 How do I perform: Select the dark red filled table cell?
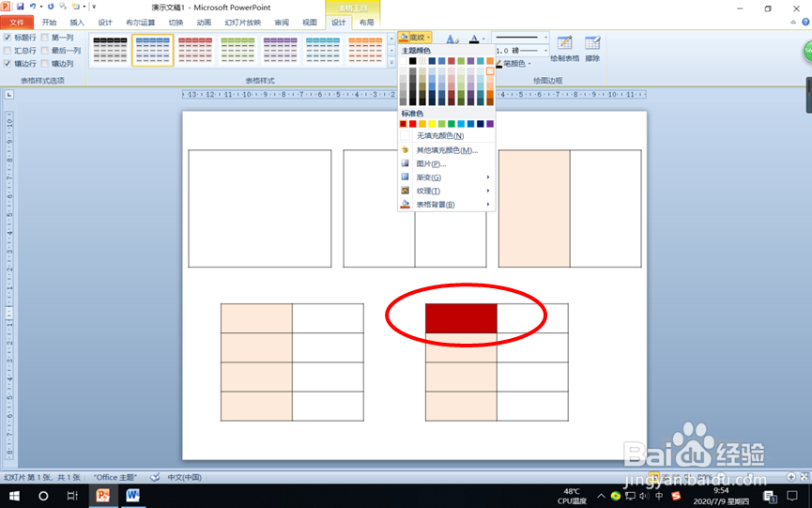pyautogui.click(x=461, y=318)
